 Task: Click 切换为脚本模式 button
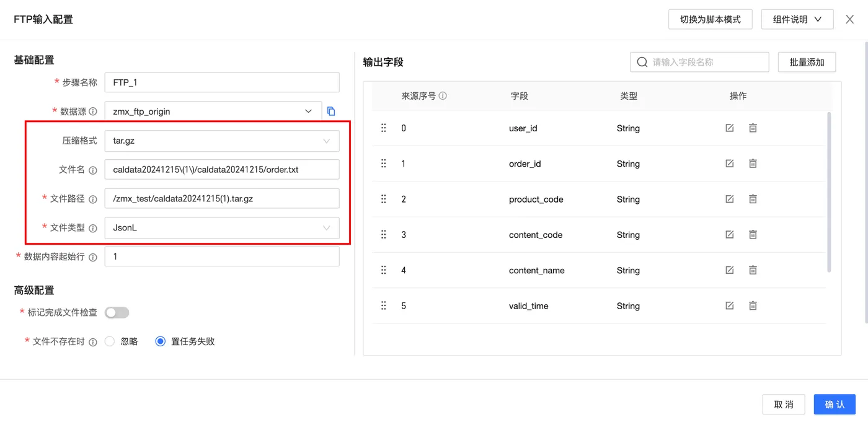tap(711, 19)
